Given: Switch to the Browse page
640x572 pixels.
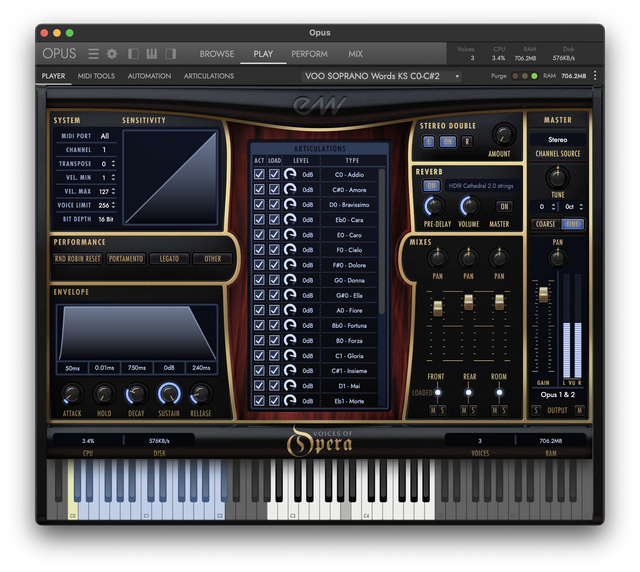Looking at the screenshot, I should coord(216,54).
